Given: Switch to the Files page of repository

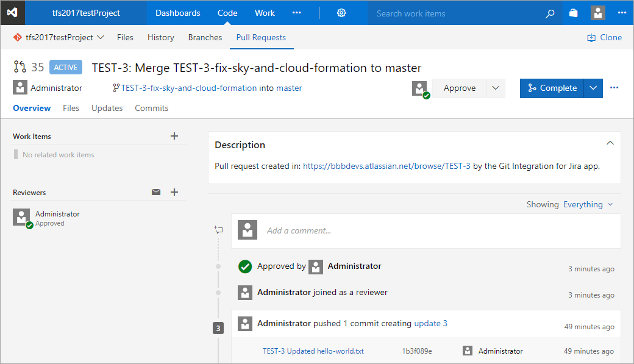Looking at the screenshot, I should tap(125, 37).
